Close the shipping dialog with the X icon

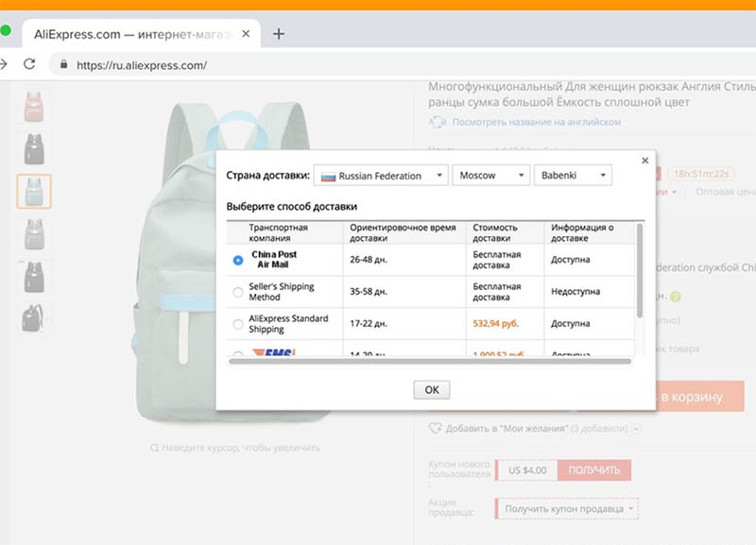(644, 161)
